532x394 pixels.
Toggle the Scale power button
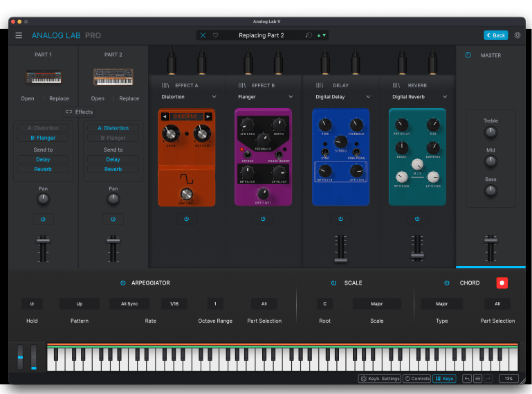pyautogui.click(x=333, y=283)
